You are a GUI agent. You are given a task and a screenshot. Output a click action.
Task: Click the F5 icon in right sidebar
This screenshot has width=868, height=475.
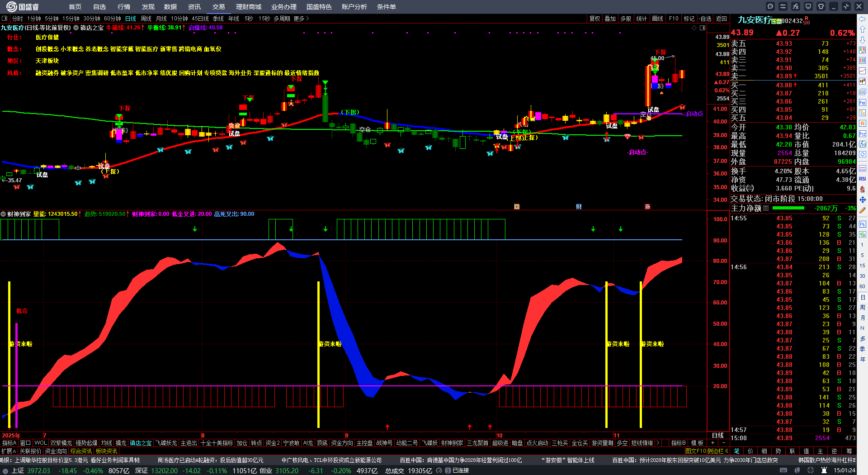click(x=863, y=224)
